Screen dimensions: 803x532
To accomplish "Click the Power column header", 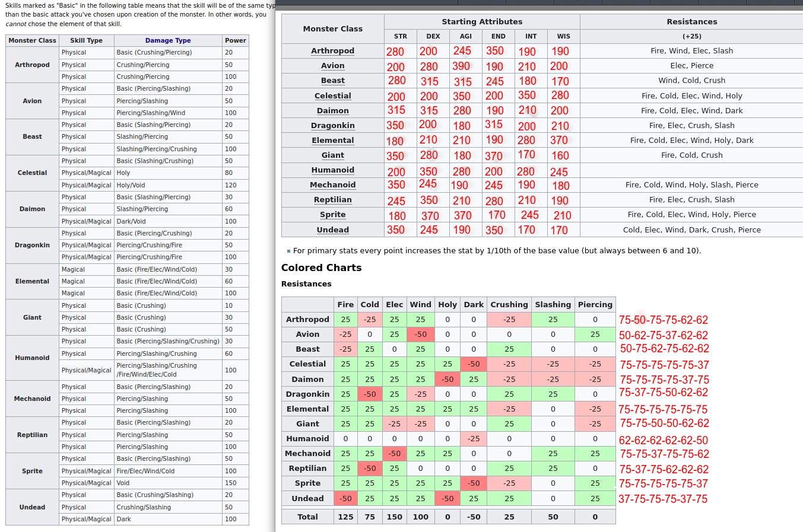I will point(236,40).
